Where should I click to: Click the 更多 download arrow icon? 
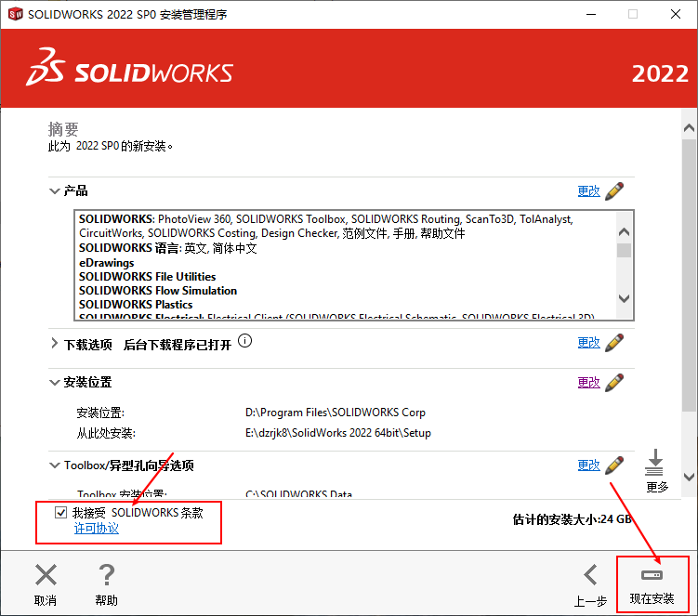tap(654, 462)
